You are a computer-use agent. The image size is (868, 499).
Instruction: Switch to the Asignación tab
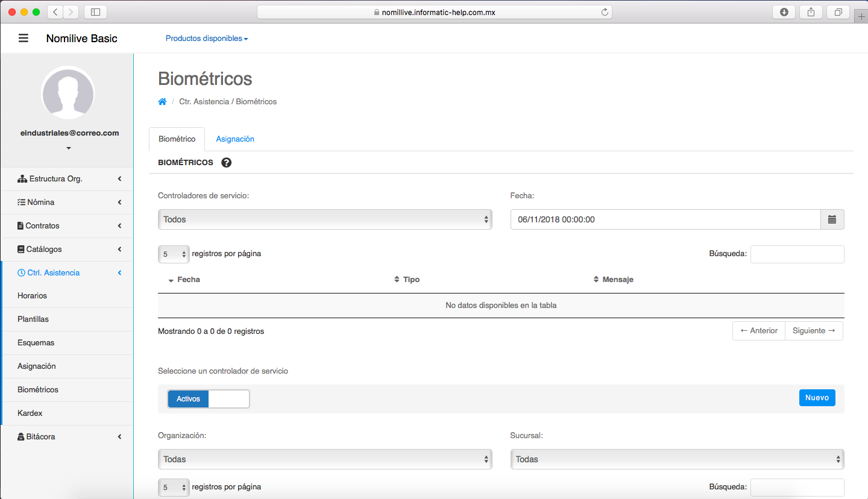click(235, 139)
